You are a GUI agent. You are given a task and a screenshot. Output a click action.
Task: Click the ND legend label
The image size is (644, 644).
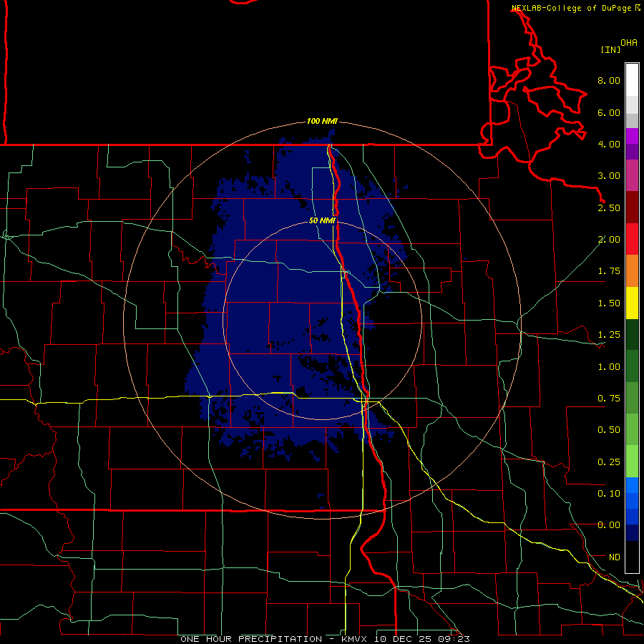(615, 557)
